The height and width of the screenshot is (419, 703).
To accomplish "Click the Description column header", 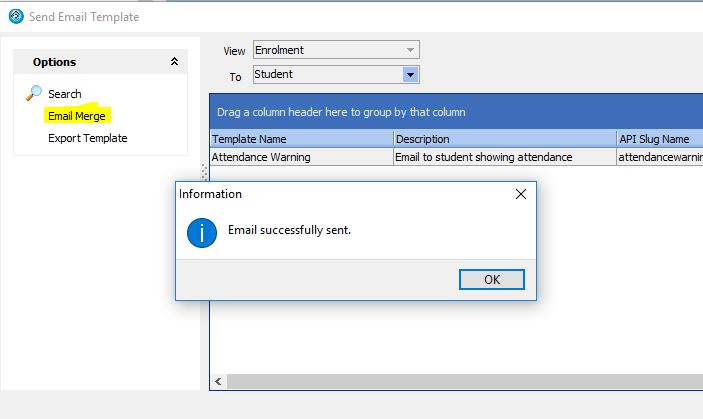I will click(504, 139).
